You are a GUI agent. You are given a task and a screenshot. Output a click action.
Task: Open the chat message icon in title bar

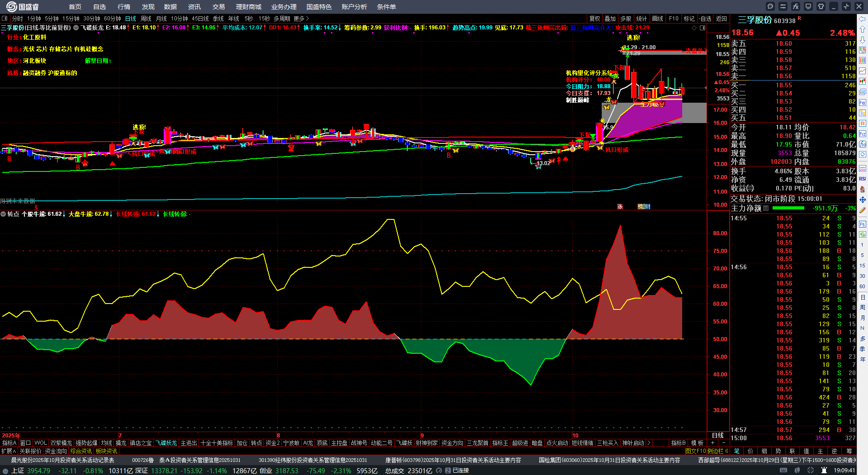pos(770,6)
